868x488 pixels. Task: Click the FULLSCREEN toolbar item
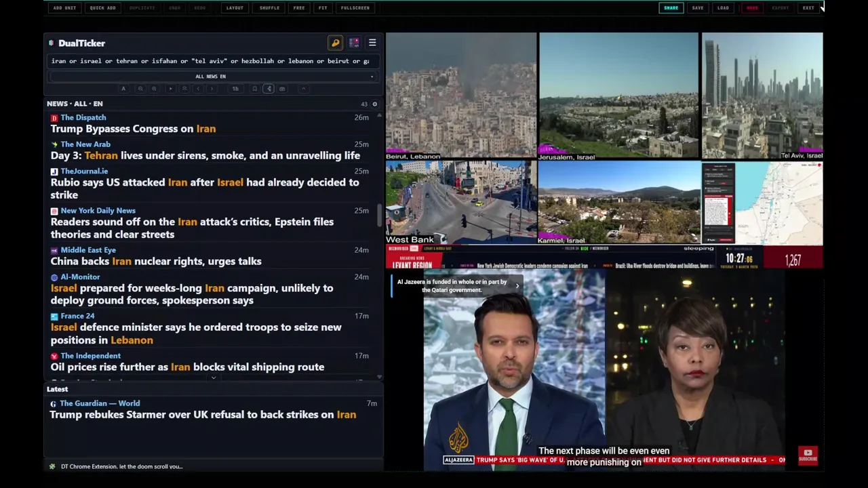tap(355, 8)
